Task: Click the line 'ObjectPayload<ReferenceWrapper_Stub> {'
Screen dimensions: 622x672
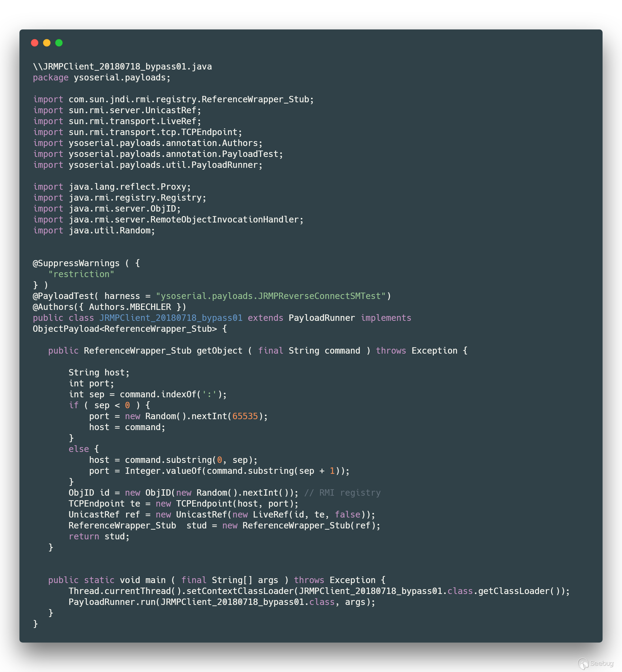Action: (130, 329)
